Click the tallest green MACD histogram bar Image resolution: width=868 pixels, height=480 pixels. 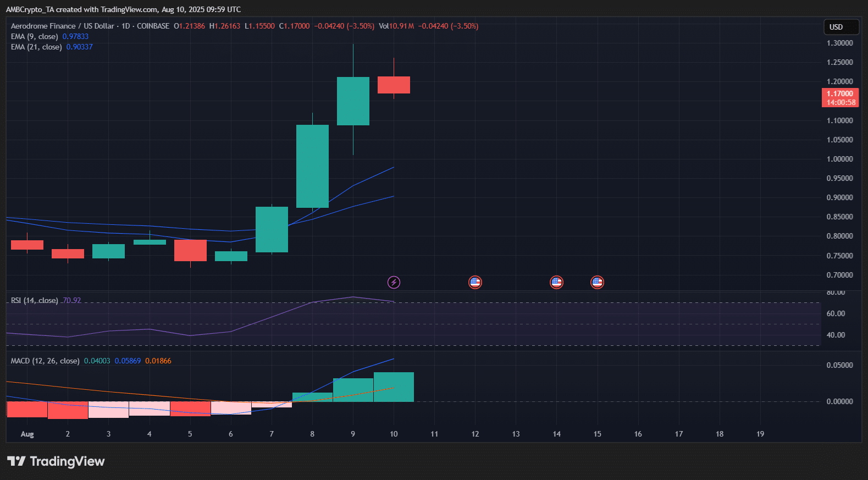click(x=394, y=387)
